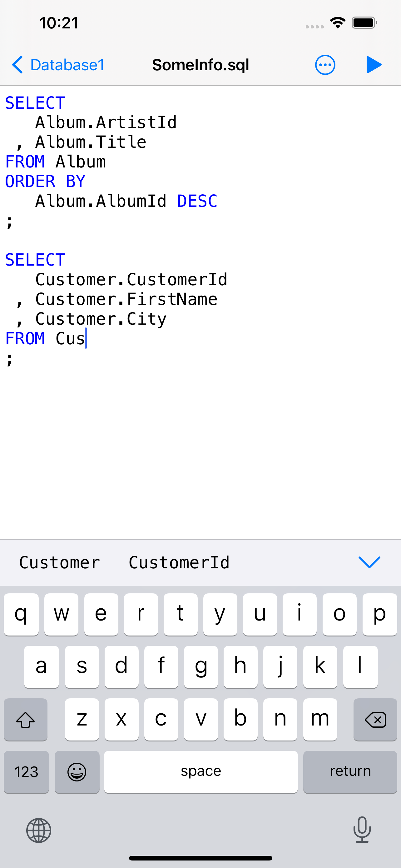Place cursor after Album.AlbumId DESC
This screenshot has height=868, width=401.
click(218, 201)
